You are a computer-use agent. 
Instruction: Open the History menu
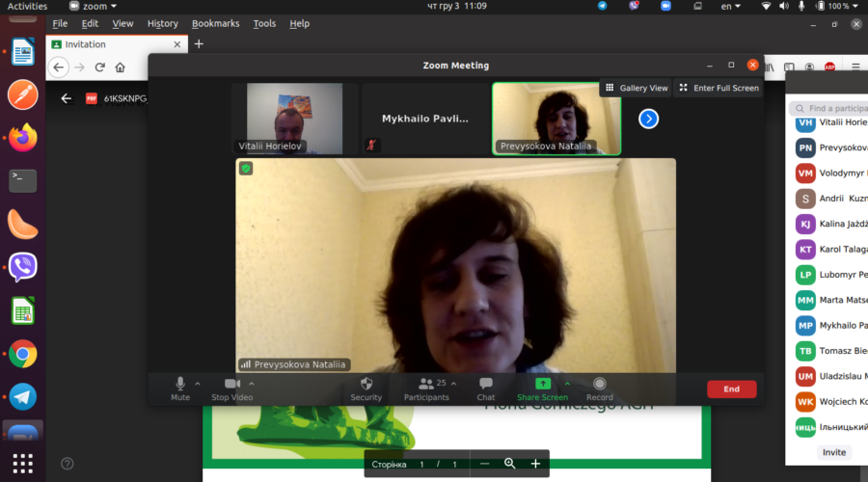point(163,23)
